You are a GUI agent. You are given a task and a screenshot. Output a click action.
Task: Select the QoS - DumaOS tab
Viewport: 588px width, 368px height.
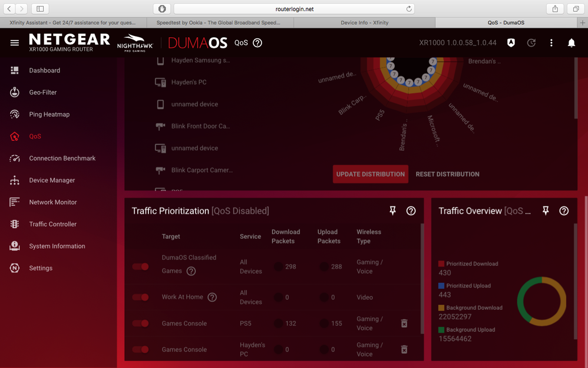pos(506,22)
